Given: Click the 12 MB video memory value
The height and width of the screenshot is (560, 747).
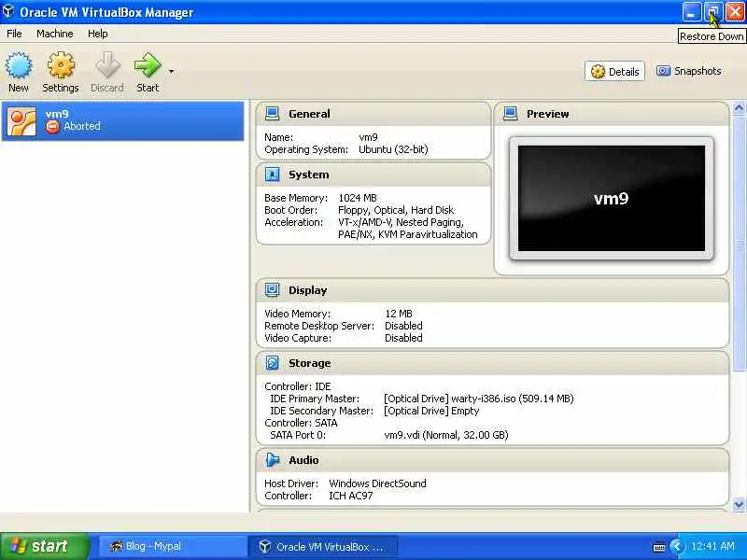Looking at the screenshot, I should pos(399,314).
